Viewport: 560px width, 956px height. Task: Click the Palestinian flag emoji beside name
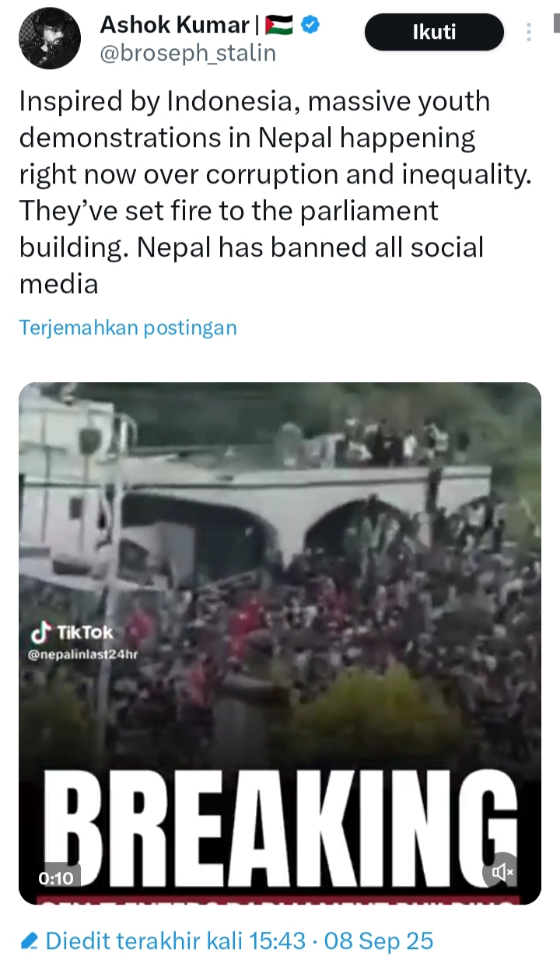280,26
